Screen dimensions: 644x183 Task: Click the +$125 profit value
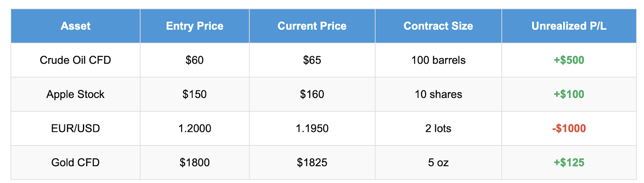[x=569, y=162]
